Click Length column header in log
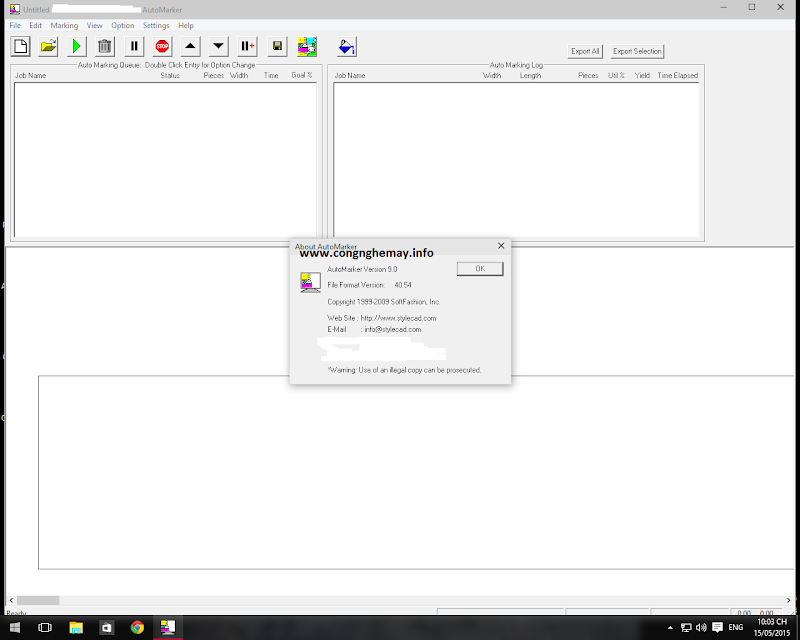 pos(530,76)
